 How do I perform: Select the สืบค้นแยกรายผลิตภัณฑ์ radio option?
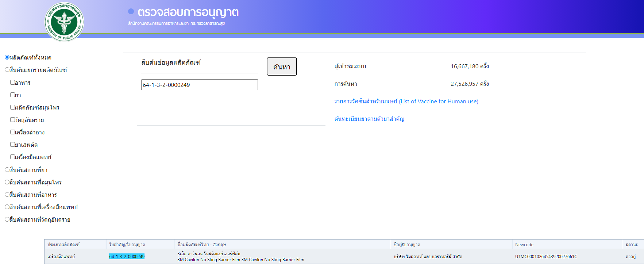7,70
